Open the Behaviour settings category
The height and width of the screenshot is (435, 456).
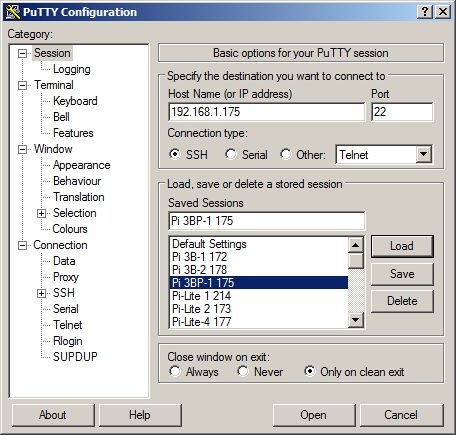(x=77, y=181)
